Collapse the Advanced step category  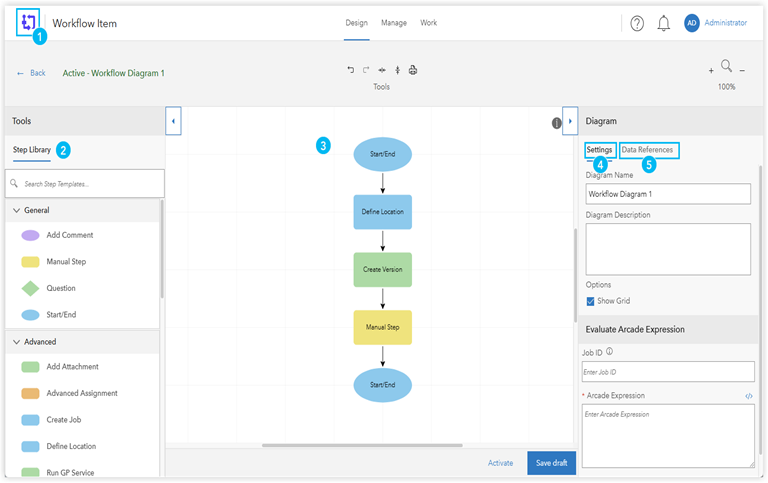tap(17, 342)
